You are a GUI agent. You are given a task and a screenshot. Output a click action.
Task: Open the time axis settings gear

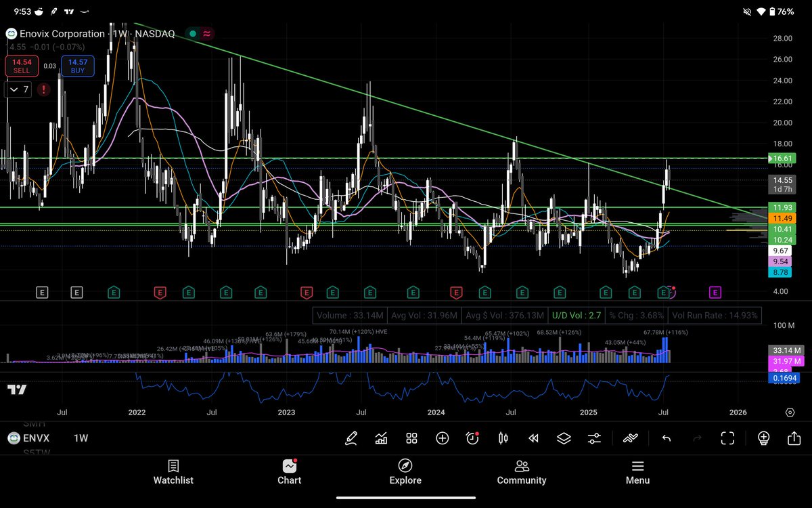[x=790, y=412]
